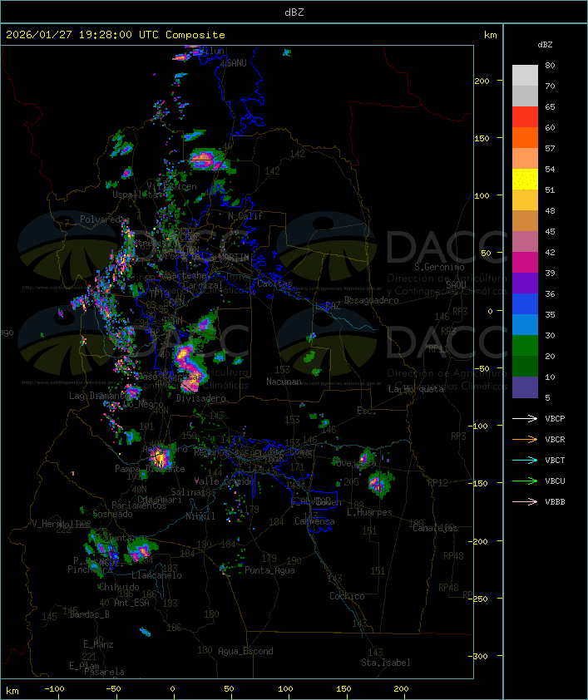Click the UTC Composite timestamp header
Image resolution: width=588 pixels, height=700 pixels.
(116, 35)
